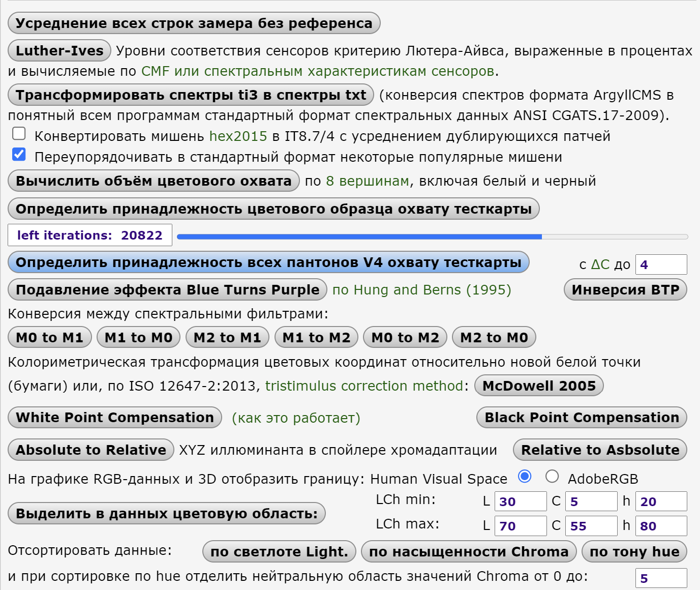Select the AdobeRGB radio button
The image size is (700, 590).
click(552, 477)
